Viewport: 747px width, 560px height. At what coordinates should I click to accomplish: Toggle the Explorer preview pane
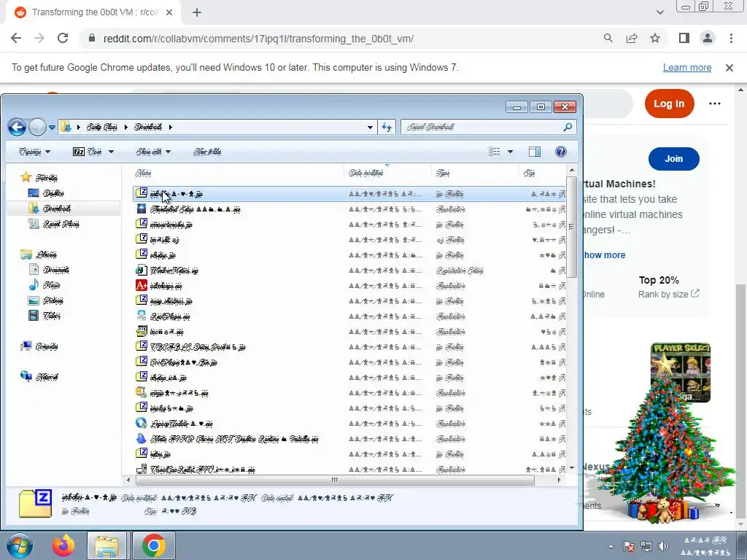coord(535,152)
